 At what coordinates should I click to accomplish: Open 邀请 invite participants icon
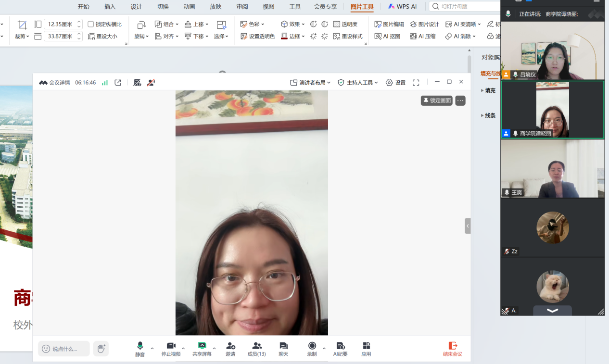tap(230, 348)
